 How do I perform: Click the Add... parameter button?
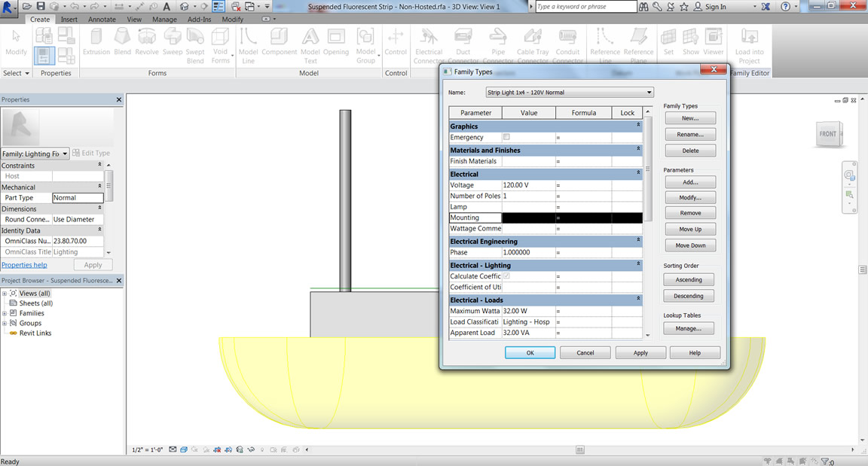tap(690, 182)
